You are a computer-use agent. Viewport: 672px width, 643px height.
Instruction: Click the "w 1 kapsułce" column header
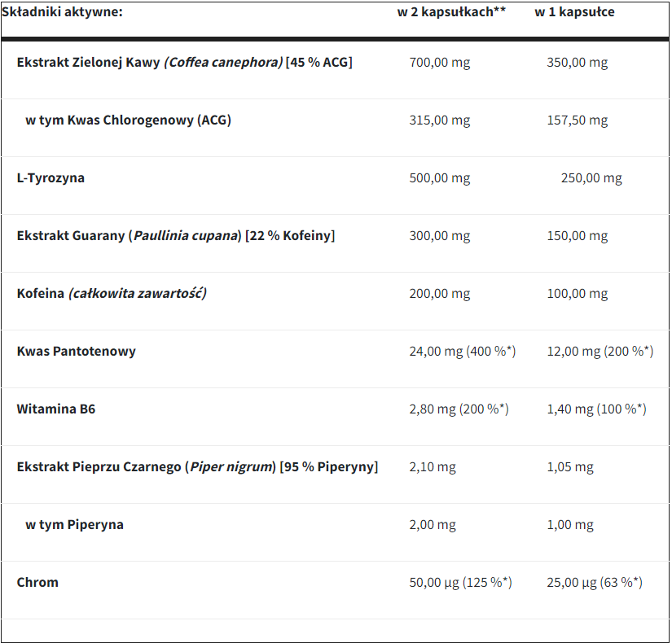(x=574, y=12)
